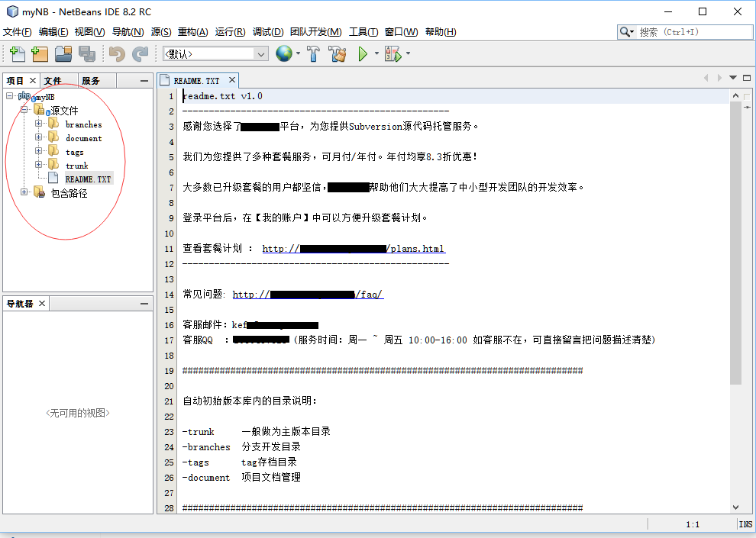Click the Debug Project icon
Viewport: 756px width, 538px height.
[x=393, y=54]
